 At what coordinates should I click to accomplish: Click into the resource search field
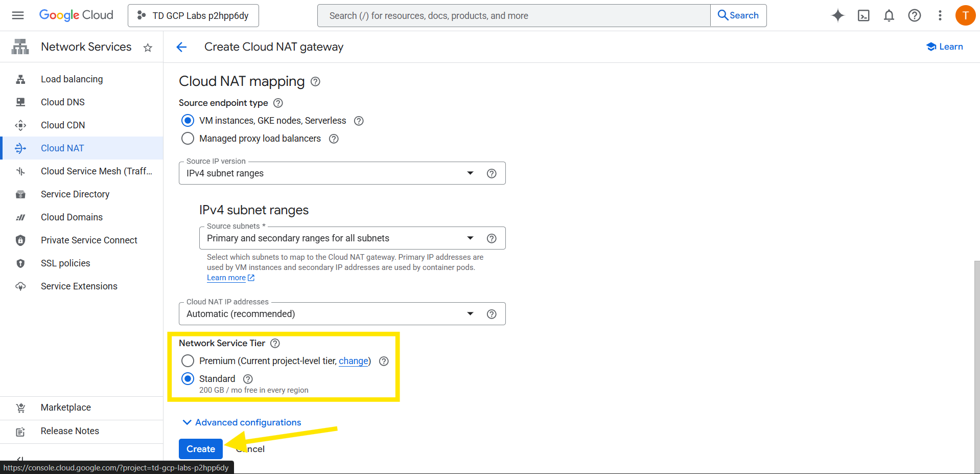[x=514, y=16]
